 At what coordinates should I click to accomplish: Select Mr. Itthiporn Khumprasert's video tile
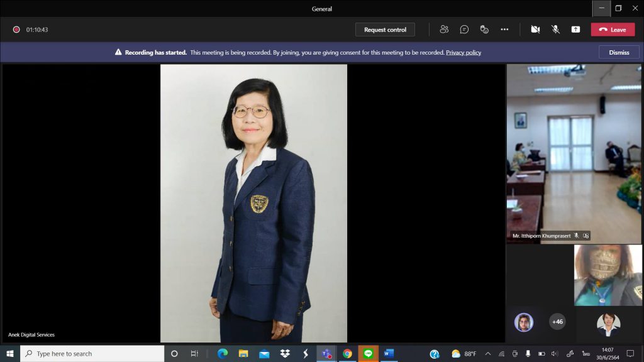574,154
